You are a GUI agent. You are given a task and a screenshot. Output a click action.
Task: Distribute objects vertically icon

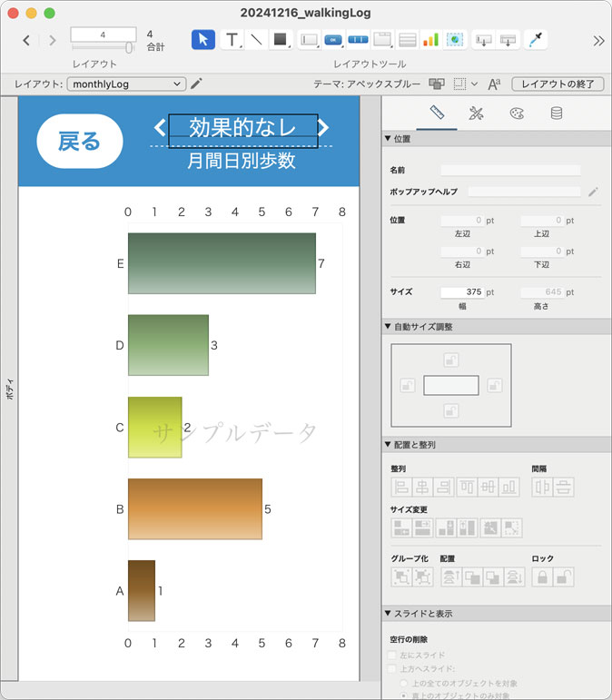[563, 487]
